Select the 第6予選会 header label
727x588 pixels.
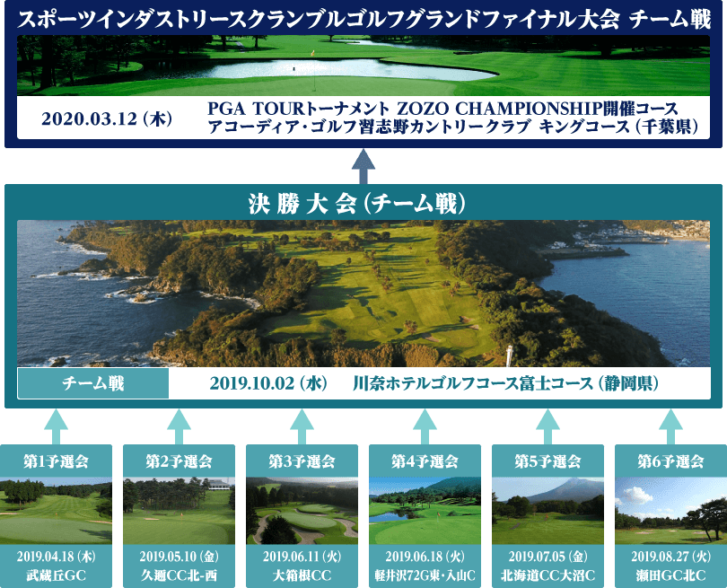670,461
